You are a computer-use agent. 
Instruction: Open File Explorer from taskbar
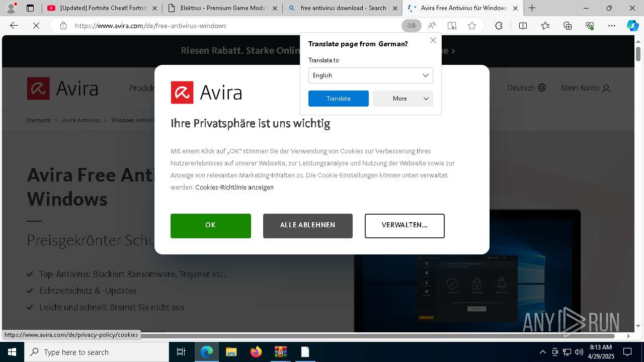(231, 352)
